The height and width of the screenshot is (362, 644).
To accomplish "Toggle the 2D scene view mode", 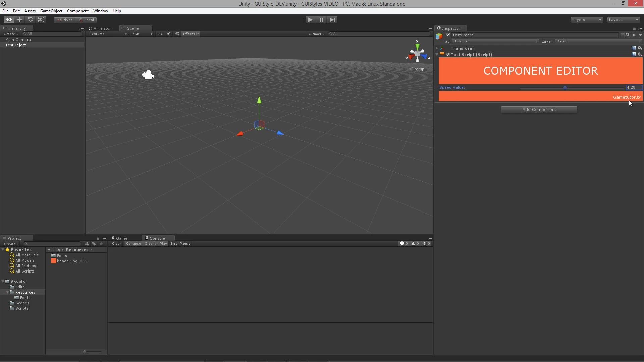I will pyautogui.click(x=160, y=34).
